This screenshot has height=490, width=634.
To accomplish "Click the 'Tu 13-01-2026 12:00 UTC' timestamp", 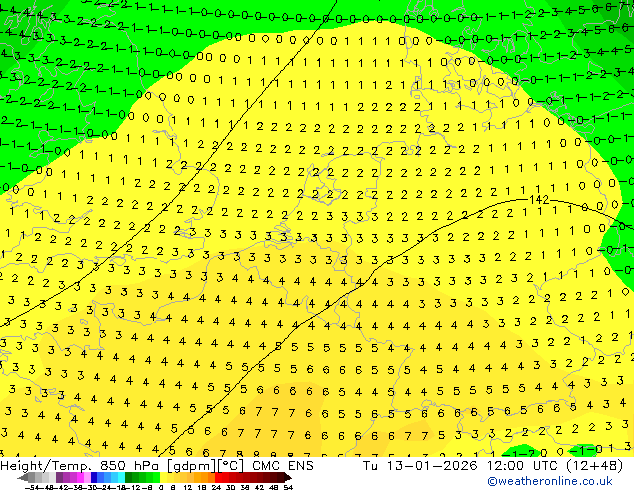I will (x=461, y=466).
